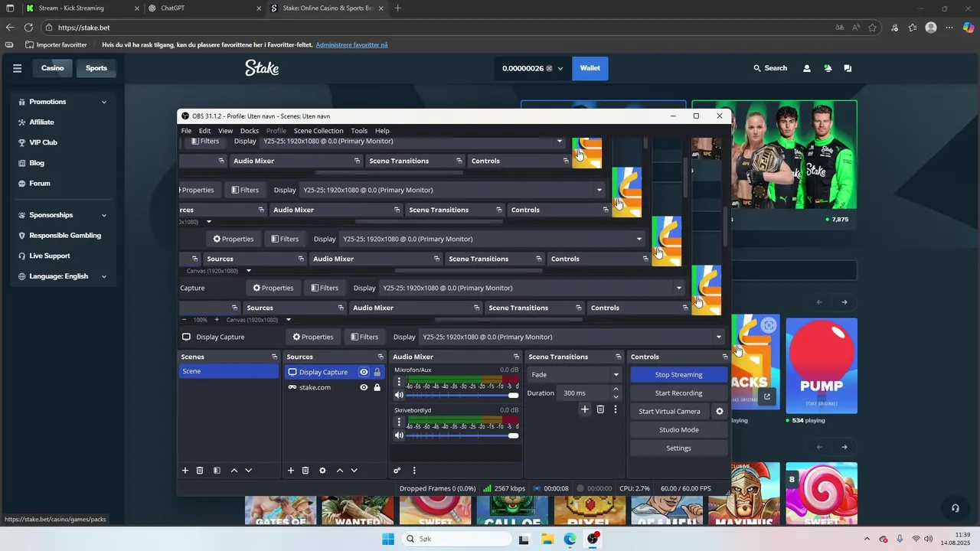This screenshot has height=551, width=980.
Task: Toggle visibility of Display Capture source
Action: point(364,372)
